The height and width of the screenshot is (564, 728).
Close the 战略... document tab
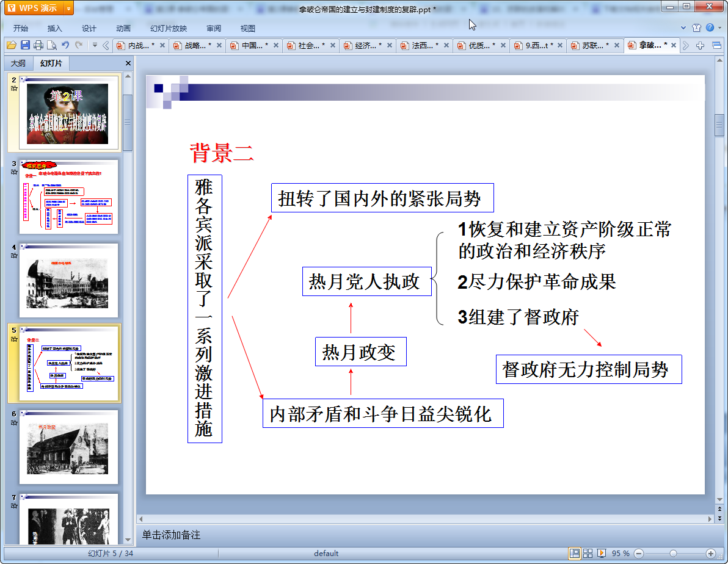(x=219, y=45)
